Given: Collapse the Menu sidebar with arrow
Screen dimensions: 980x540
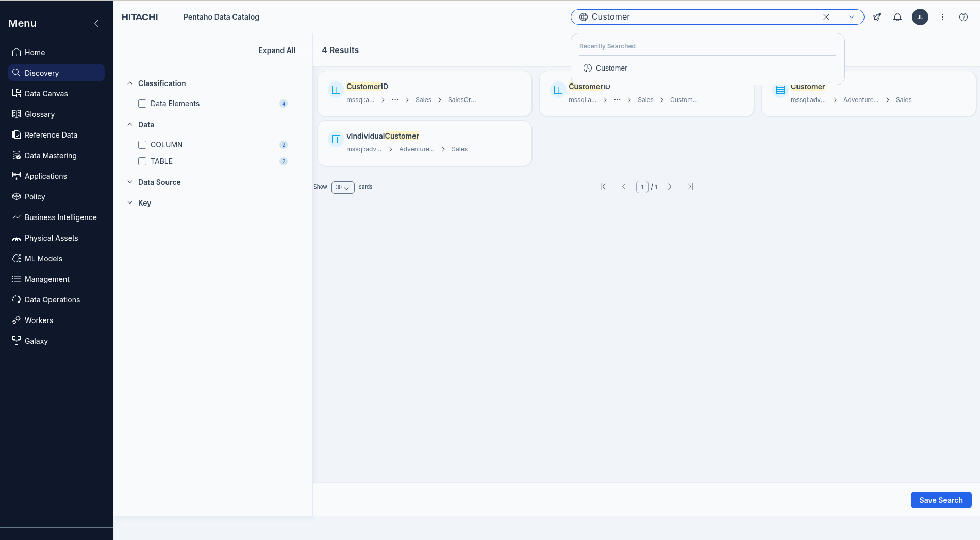Looking at the screenshot, I should (96, 23).
